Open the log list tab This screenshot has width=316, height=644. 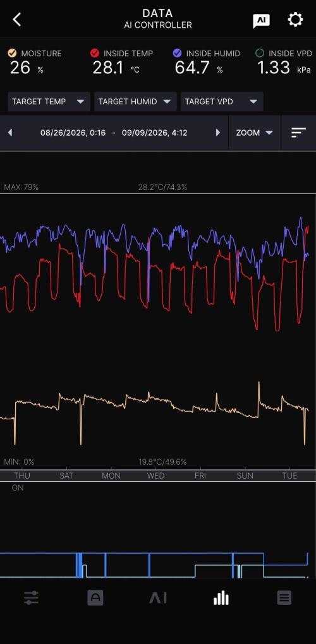tap(284, 598)
